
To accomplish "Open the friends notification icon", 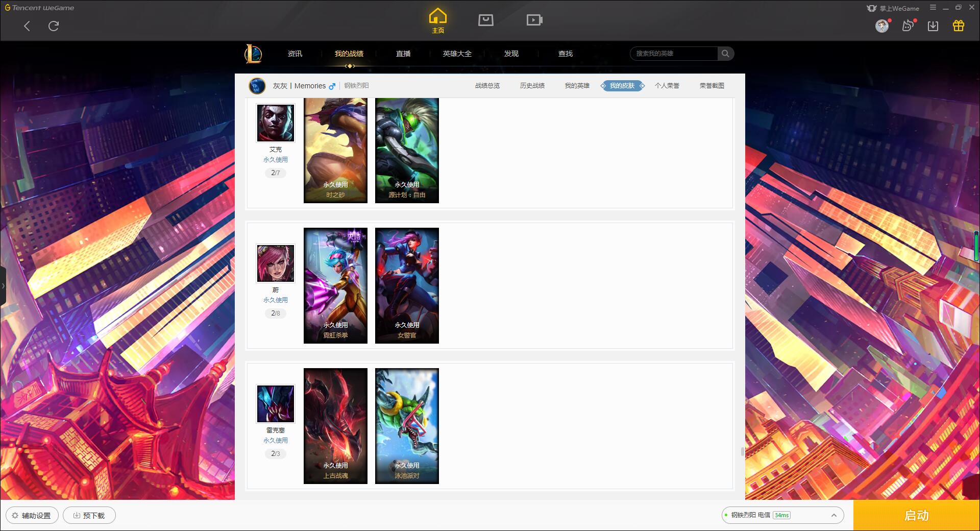I will 908,26.
